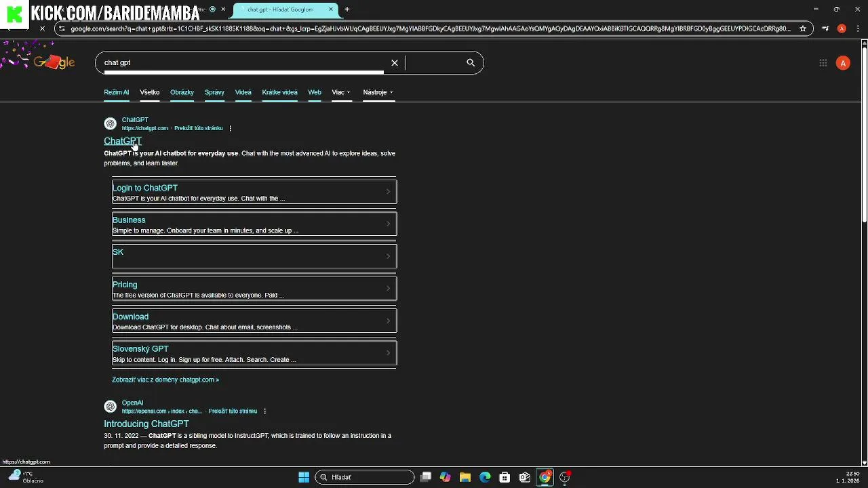Click the chevron on the Slovenský GPT sitelink
Screen dimensions: 868x488
[x=389, y=352]
